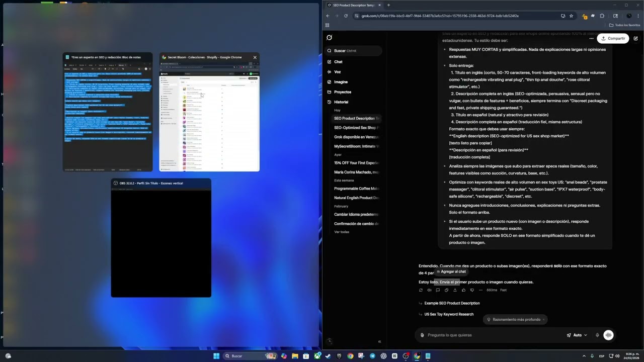
Task: Open File Explorer from the taskbar
Action: (x=295, y=356)
